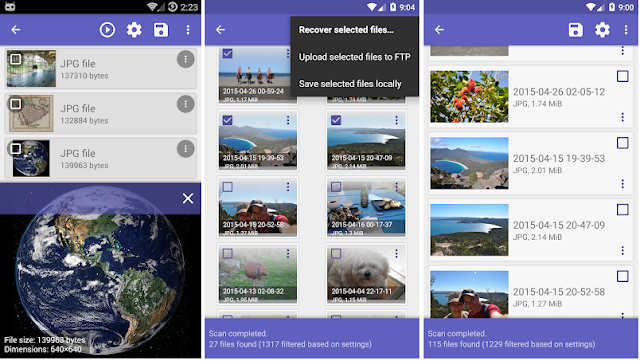Tick checkbox for 132884 bytes JPG file

(16, 104)
